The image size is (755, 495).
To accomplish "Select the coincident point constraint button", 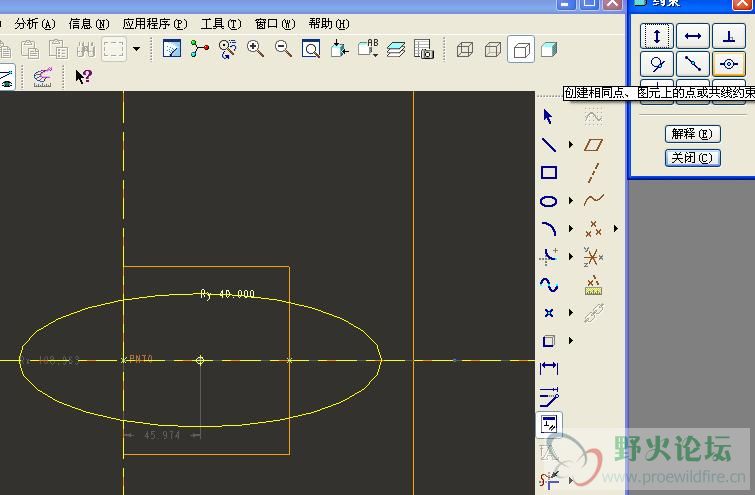I will pyautogui.click(x=729, y=64).
